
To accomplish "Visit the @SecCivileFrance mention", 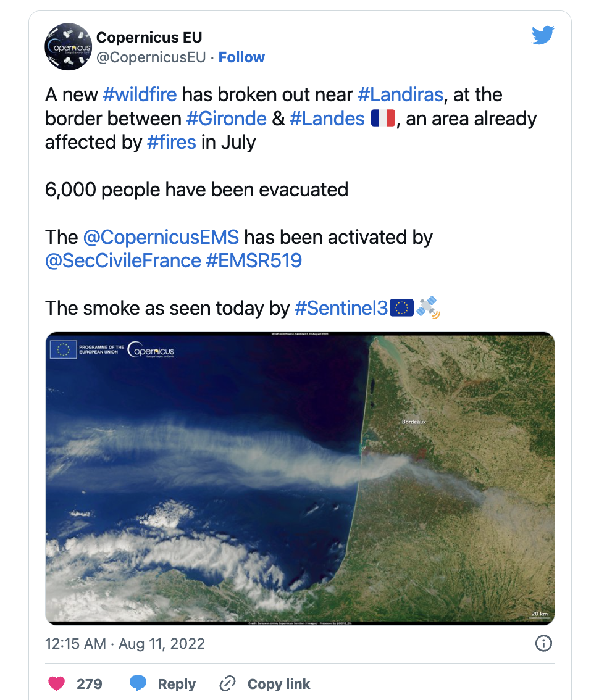I will [124, 260].
